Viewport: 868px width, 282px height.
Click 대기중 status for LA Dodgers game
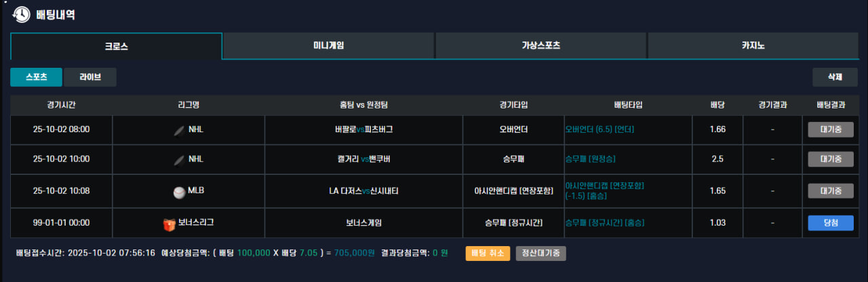click(830, 190)
